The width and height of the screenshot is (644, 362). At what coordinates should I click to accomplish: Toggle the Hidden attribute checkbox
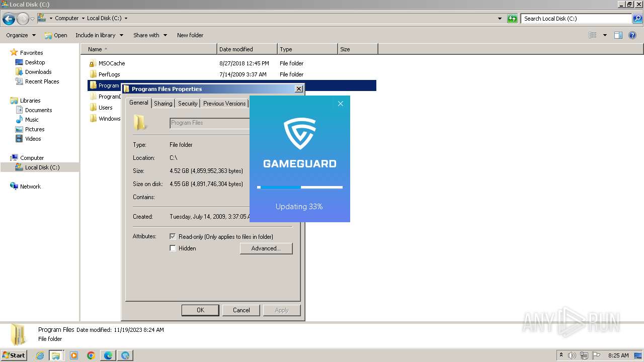click(x=173, y=248)
